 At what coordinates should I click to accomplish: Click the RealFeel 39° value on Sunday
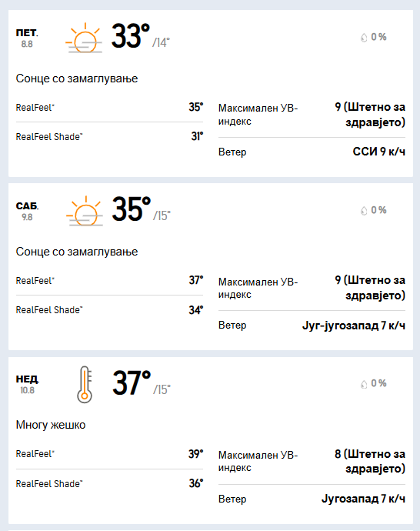[196, 454]
